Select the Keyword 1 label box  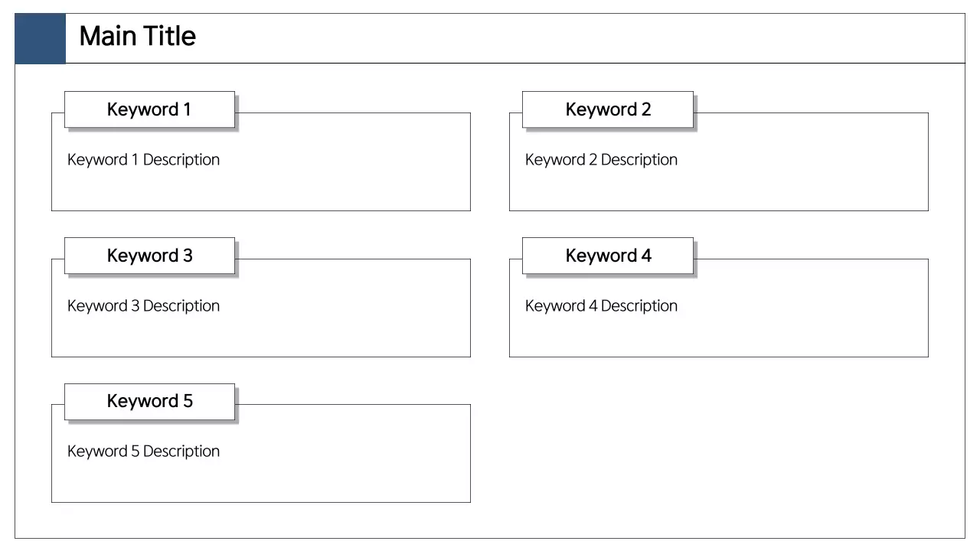pos(149,109)
